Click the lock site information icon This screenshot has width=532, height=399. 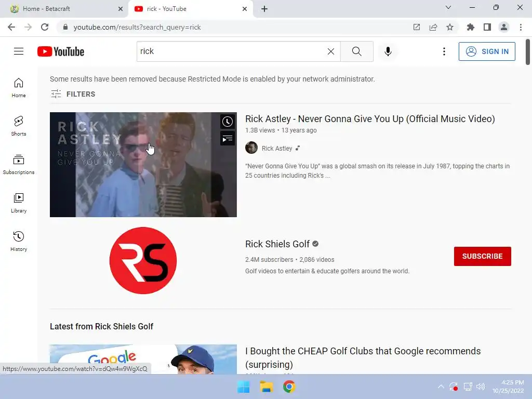click(65, 27)
